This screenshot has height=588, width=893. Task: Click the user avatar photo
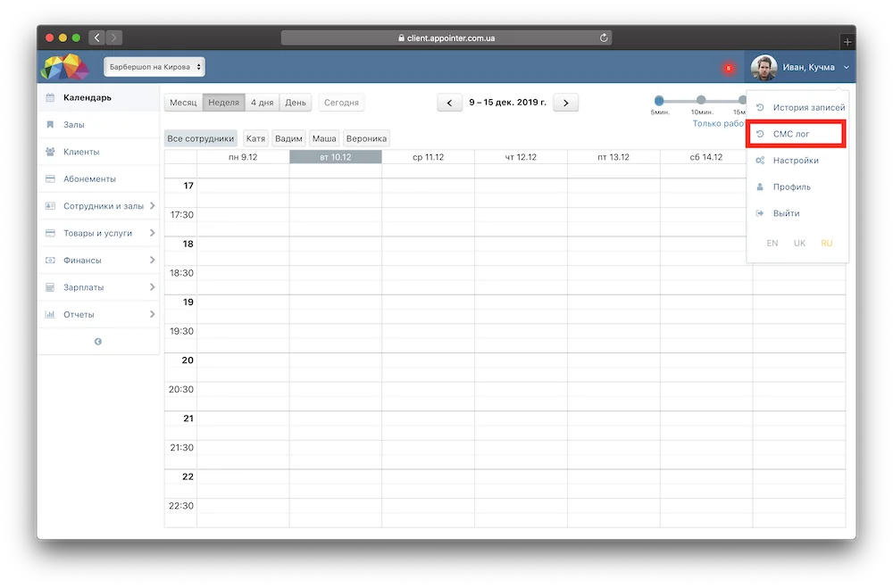[x=764, y=67]
